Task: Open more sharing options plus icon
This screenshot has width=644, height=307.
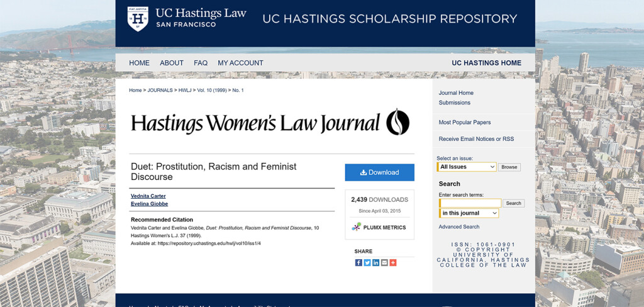Action: pyautogui.click(x=393, y=262)
